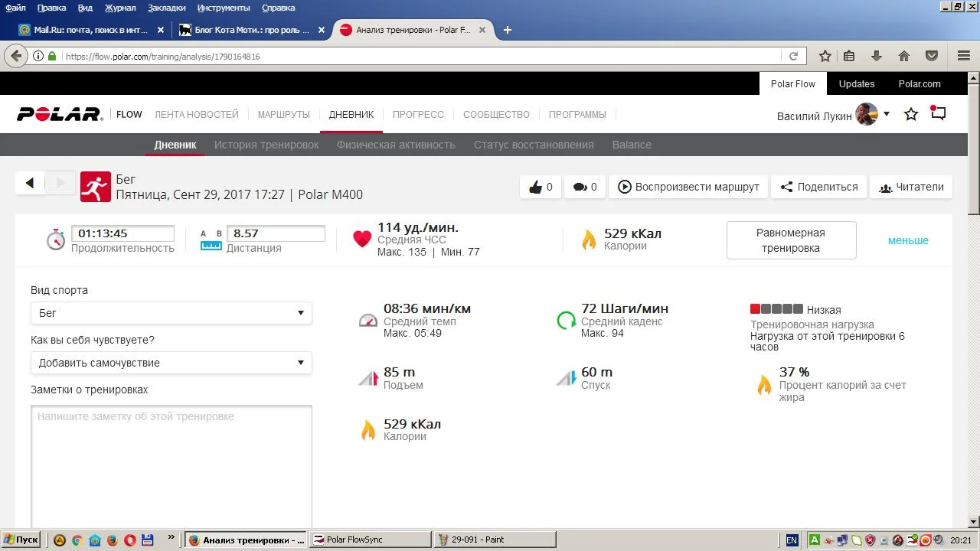Image resolution: width=980 pixels, height=551 pixels.
Task: Click the red running sport icon
Action: click(96, 186)
